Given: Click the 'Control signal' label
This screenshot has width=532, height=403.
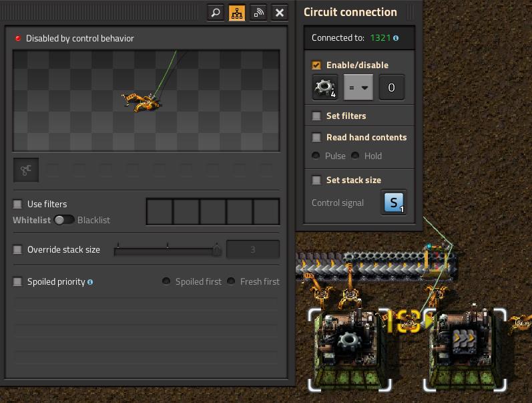Looking at the screenshot, I should (338, 203).
